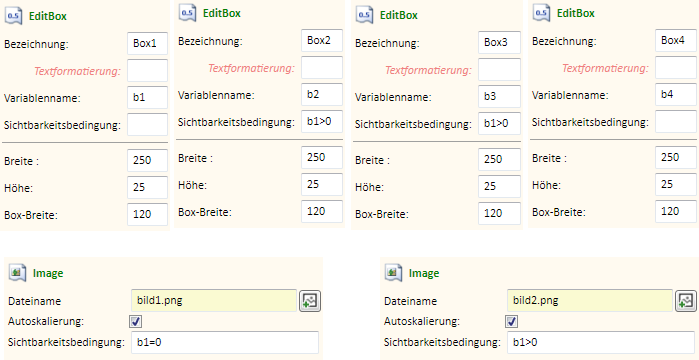Select the empty Textformatierung field of Box4
699x360 pixels.
(x=675, y=68)
